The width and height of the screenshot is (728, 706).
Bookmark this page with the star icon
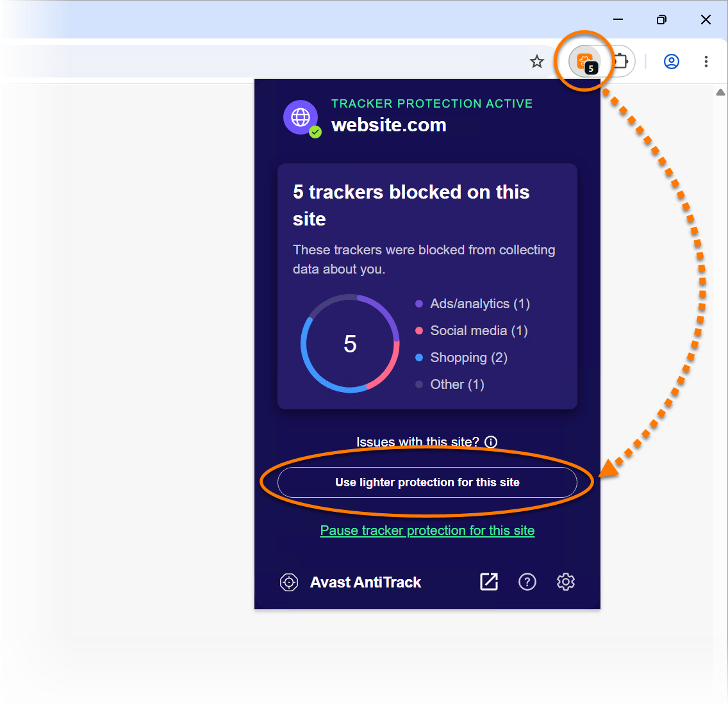coord(537,62)
